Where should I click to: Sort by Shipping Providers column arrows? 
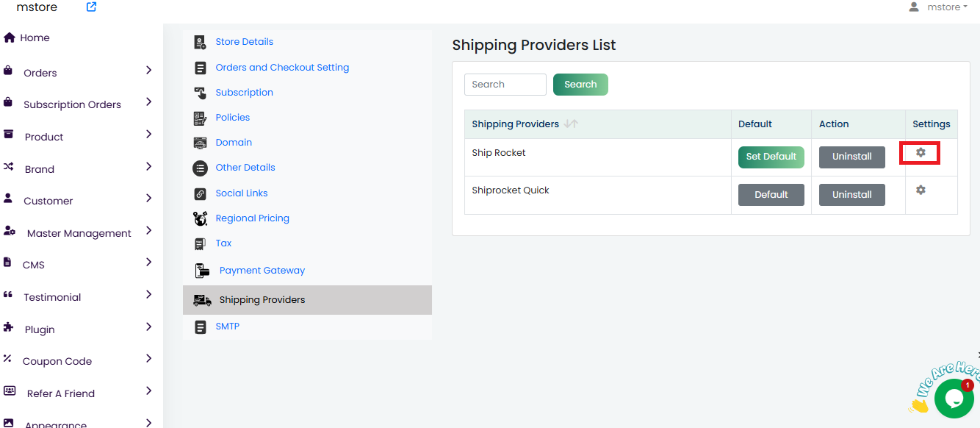(571, 124)
